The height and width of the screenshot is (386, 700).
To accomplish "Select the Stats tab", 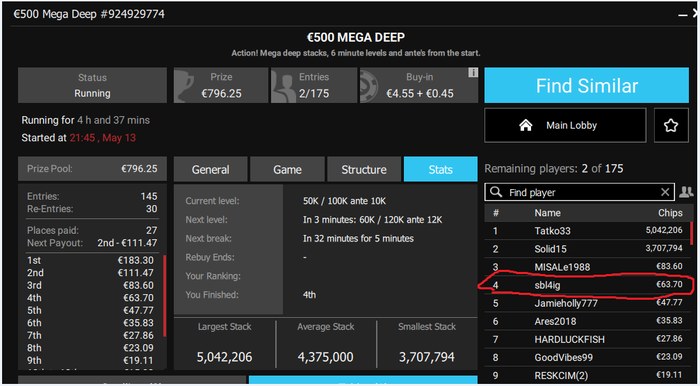I will [x=441, y=169].
